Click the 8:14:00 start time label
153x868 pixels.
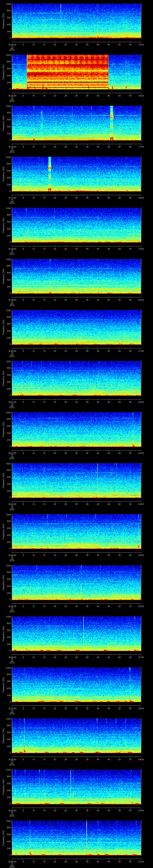click(12, 44)
